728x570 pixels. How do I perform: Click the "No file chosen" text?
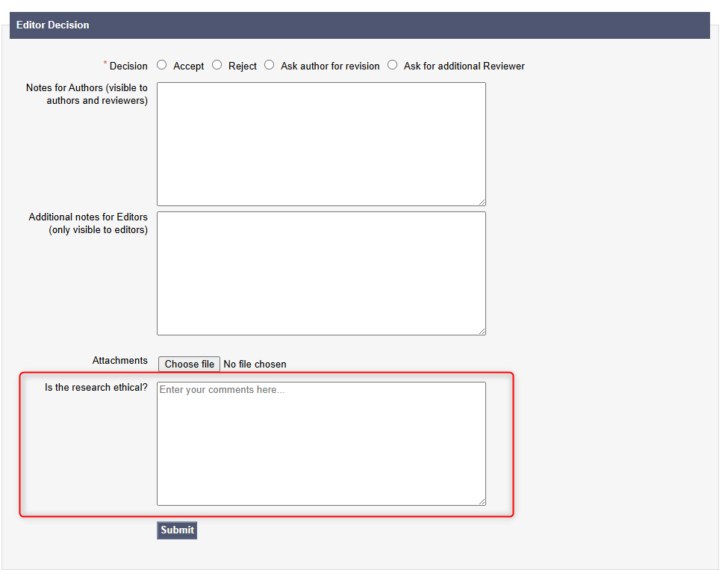tap(255, 365)
